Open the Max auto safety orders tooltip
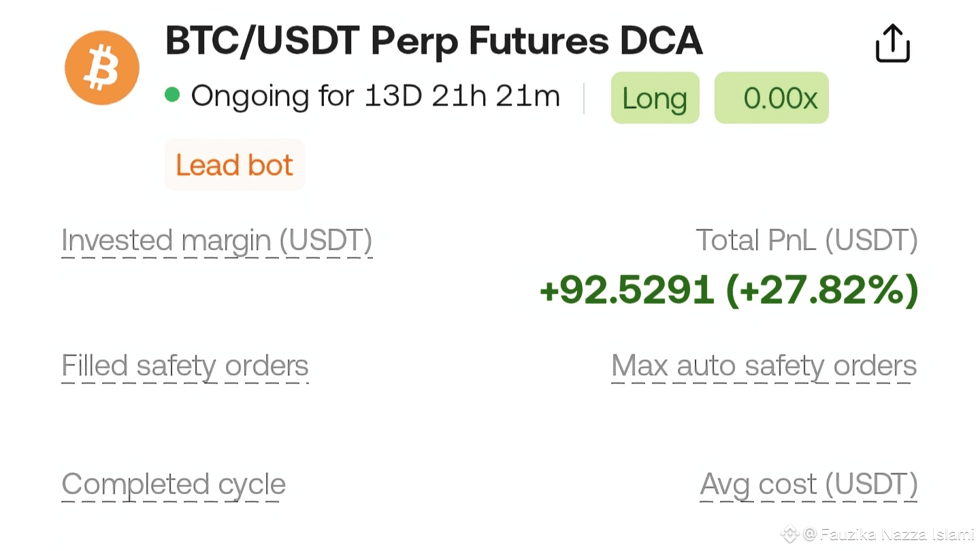The height and width of the screenshot is (551, 980). point(764,366)
